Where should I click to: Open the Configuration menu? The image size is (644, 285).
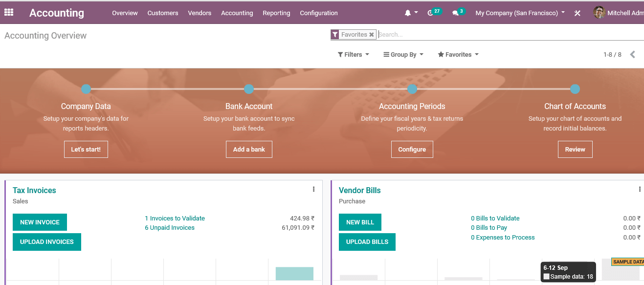point(319,13)
